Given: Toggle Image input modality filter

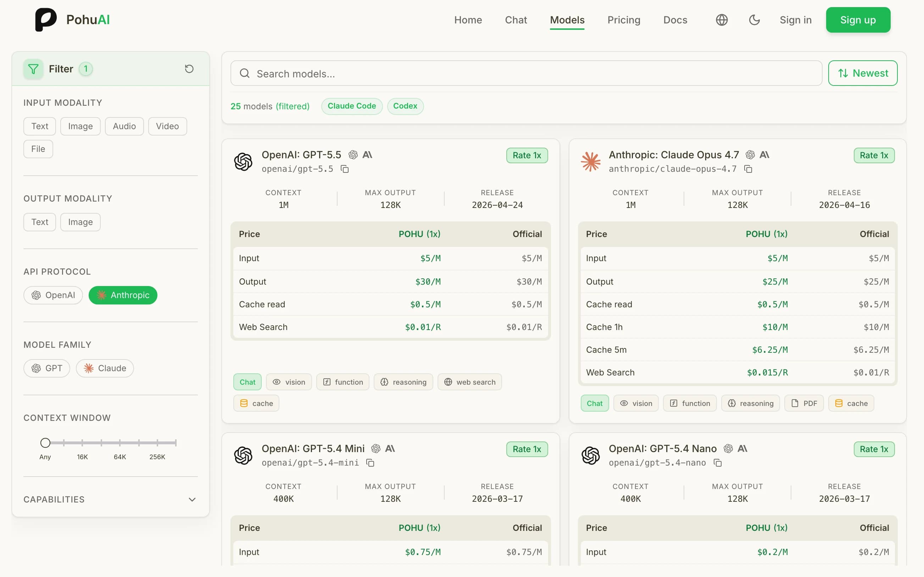Looking at the screenshot, I should (x=80, y=126).
